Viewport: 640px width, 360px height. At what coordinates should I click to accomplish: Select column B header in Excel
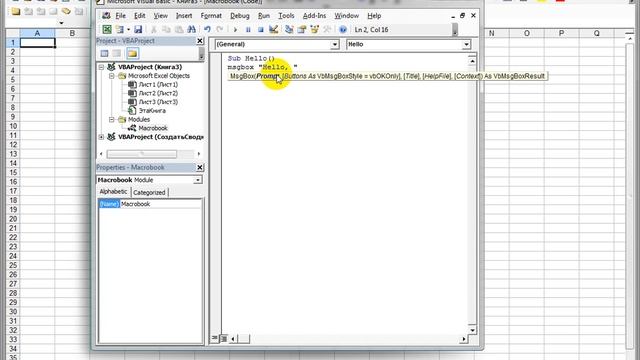(x=72, y=33)
